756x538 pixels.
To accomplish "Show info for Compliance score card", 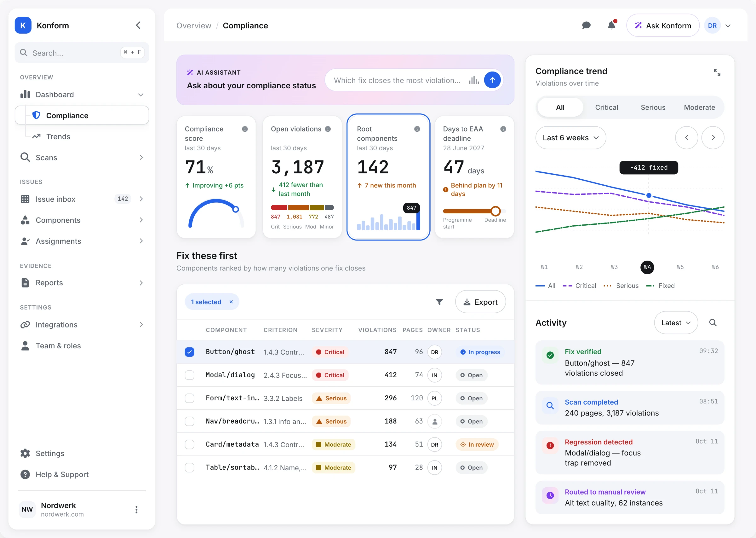I will pos(245,129).
